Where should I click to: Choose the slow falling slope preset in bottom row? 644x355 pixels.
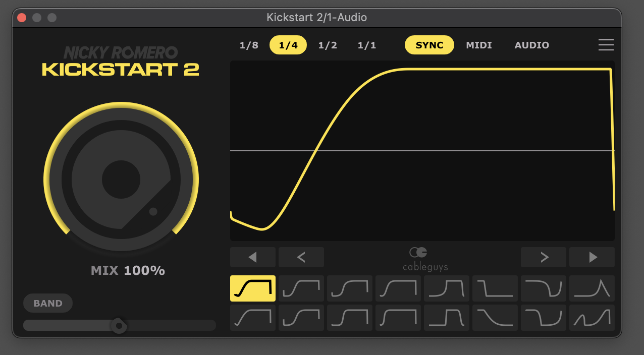click(x=495, y=318)
